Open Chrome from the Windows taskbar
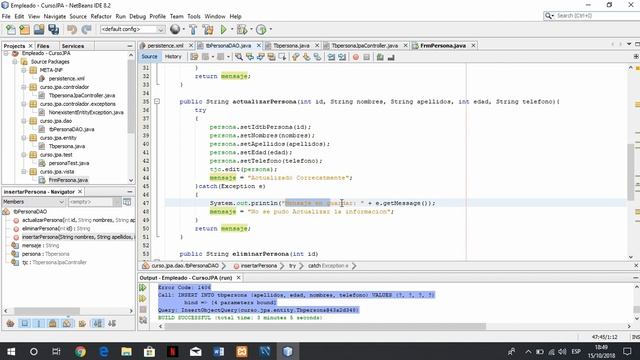The image size is (640, 360). 80,351
